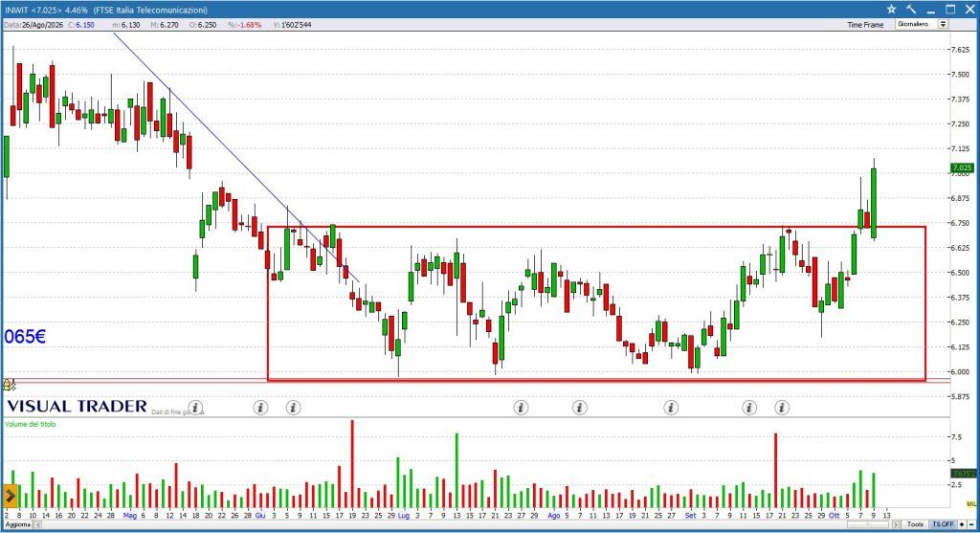Click the Ott month label on date axis
980x533 pixels.
[834, 516]
